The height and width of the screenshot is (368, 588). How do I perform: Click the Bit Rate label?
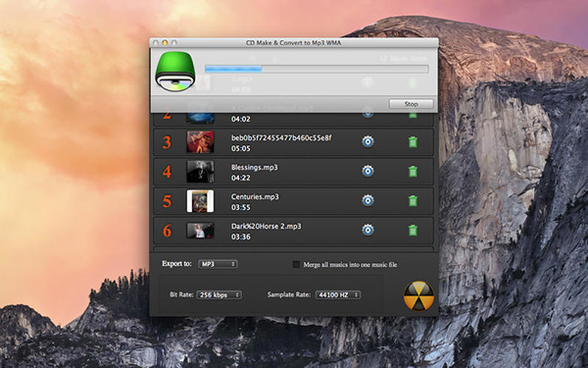point(181,294)
